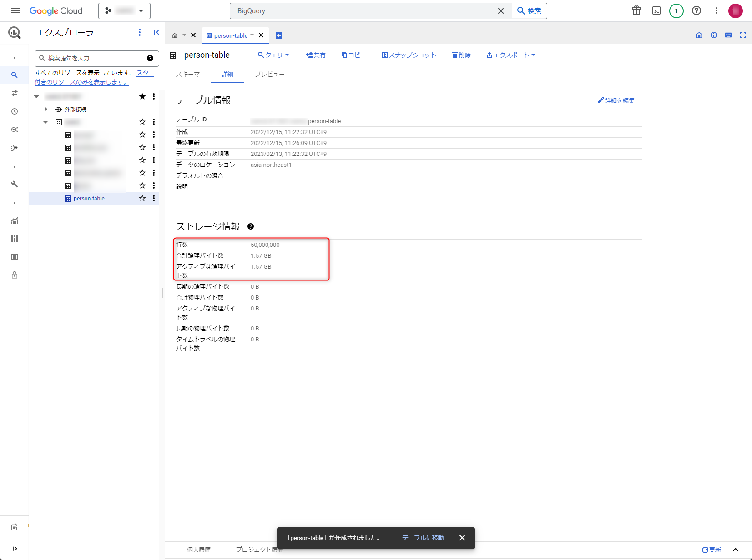Viewport: 752px width, 560px height.
Task: Close the home tab
Action: pos(193,35)
